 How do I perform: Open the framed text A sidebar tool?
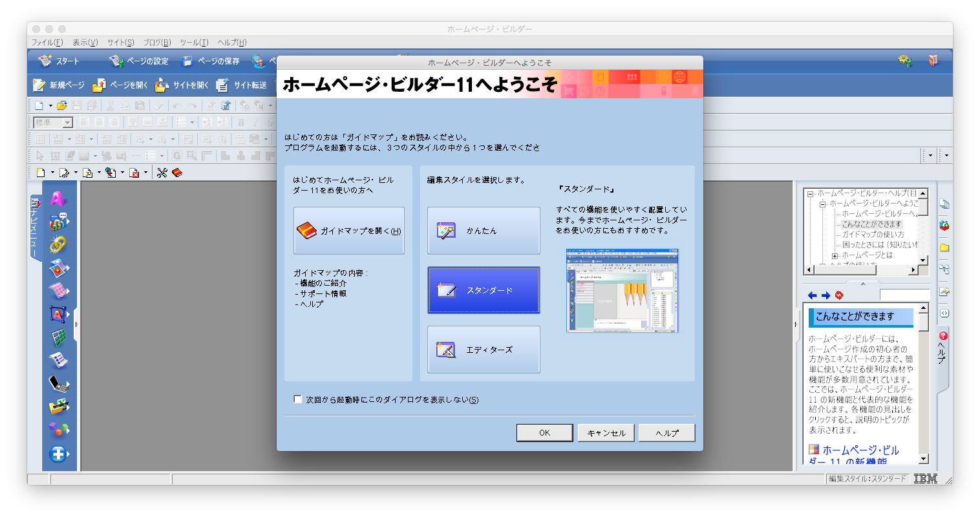(x=58, y=314)
